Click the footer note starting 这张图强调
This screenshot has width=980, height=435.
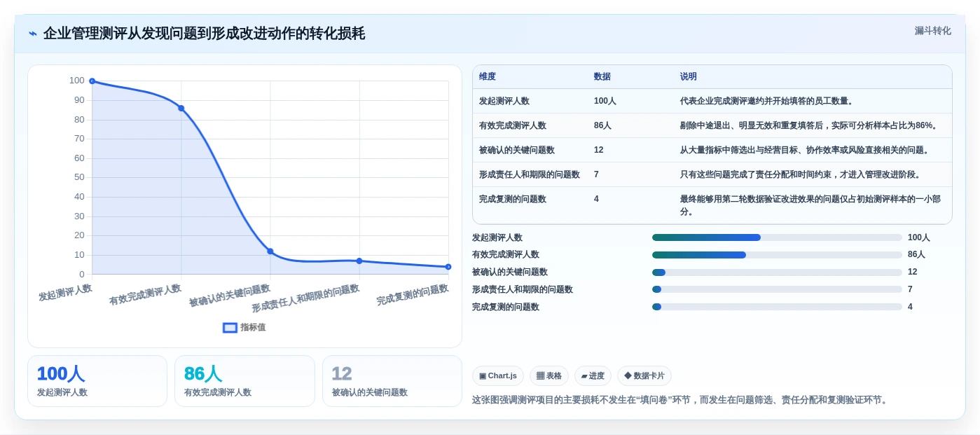pos(681,400)
